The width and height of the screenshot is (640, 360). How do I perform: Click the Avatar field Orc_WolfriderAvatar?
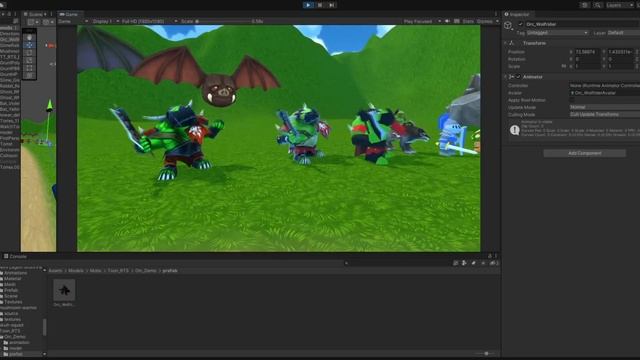point(604,93)
